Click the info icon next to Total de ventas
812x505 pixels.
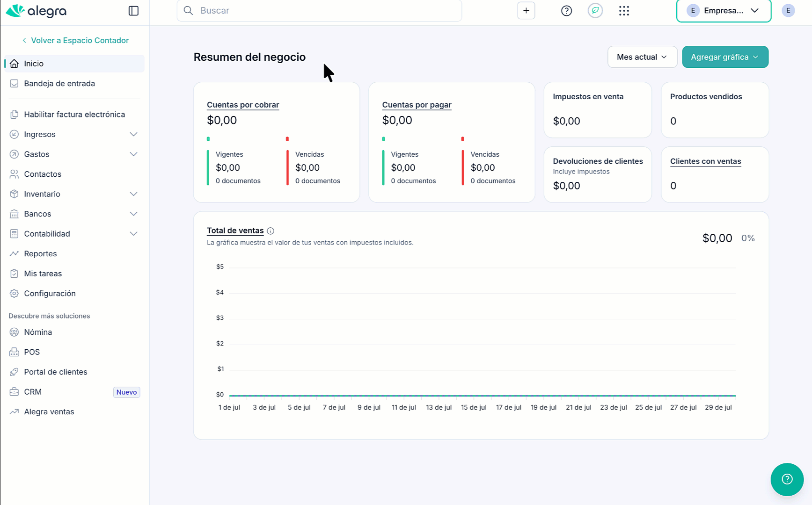pos(271,231)
